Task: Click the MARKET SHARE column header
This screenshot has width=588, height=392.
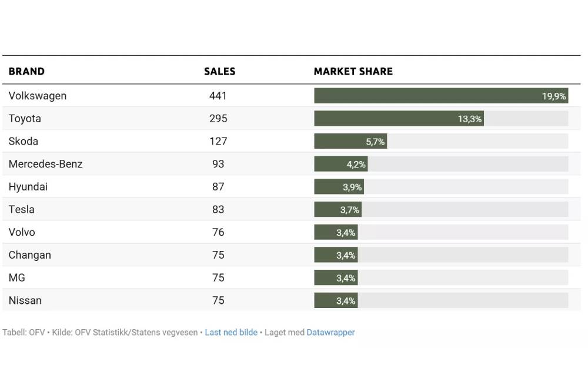Action: coord(353,72)
